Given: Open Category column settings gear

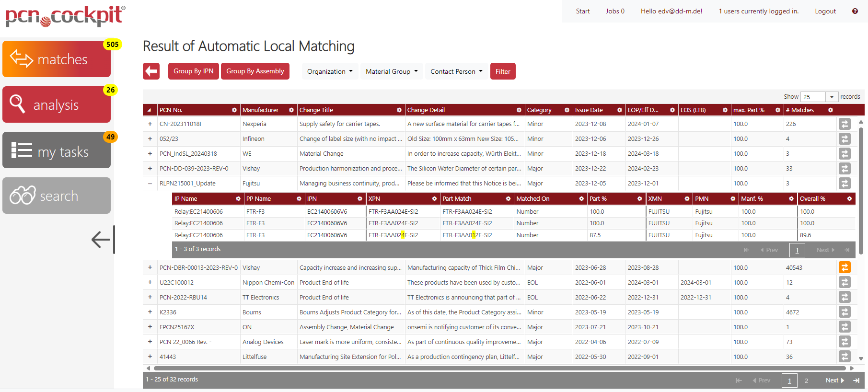Looking at the screenshot, I should [x=567, y=110].
